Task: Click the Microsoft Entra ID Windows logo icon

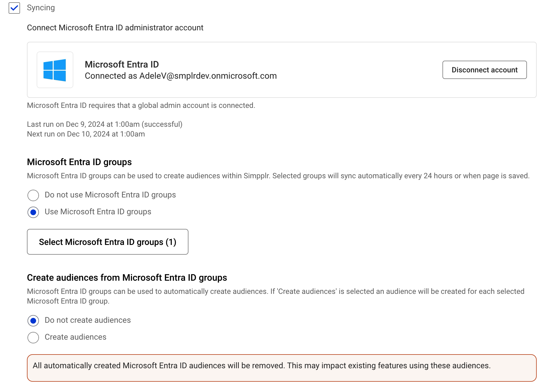Action: click(55, 70)
